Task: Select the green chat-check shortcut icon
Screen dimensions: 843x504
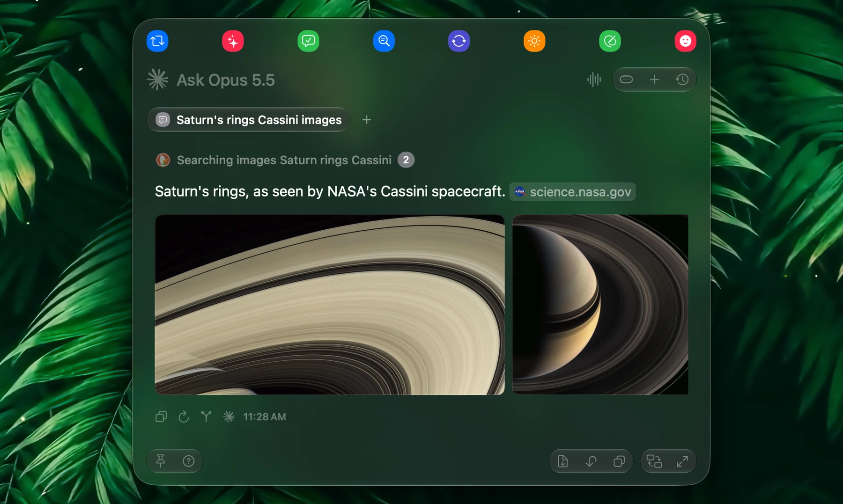Action: click(x=308, y=41)
